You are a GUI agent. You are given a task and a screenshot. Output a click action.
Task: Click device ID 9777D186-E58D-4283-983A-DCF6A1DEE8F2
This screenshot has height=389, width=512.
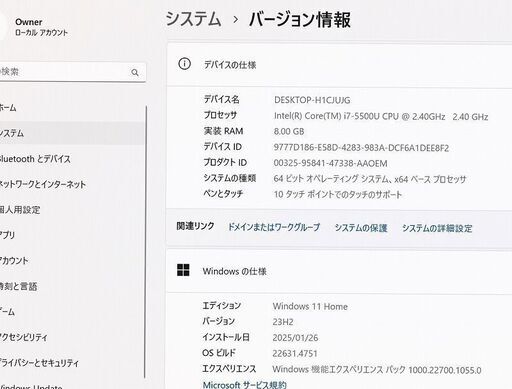pos(361,148)
